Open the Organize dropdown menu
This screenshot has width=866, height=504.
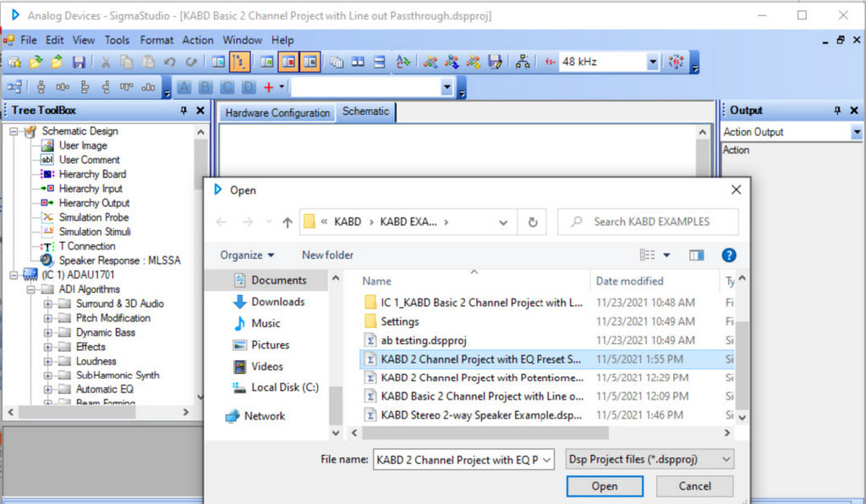(248, 255)
